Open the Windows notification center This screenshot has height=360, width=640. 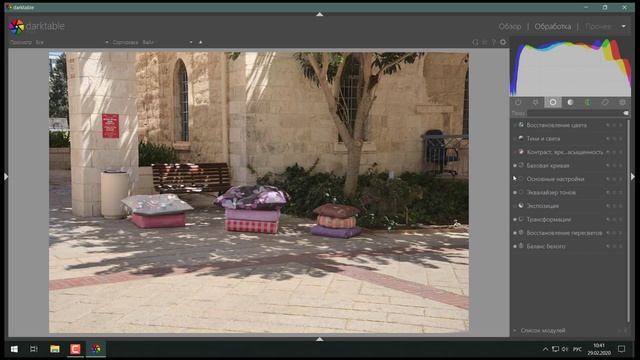tap(621, 349)
